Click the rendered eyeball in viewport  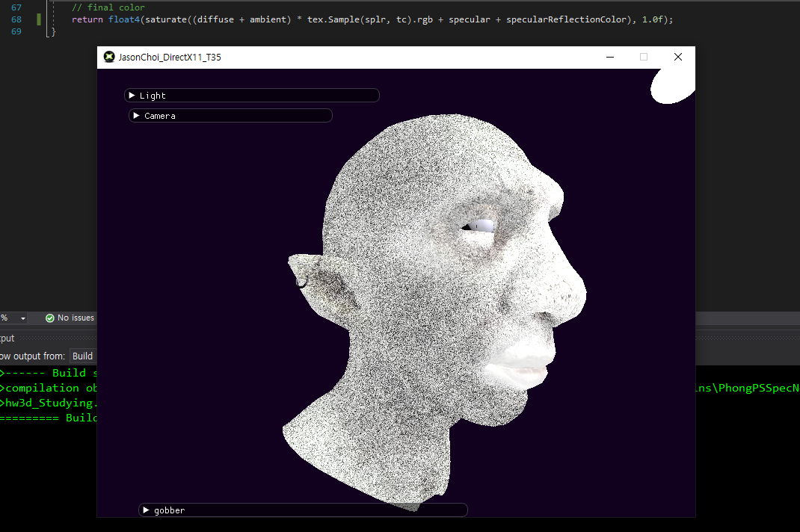[481, 226]
